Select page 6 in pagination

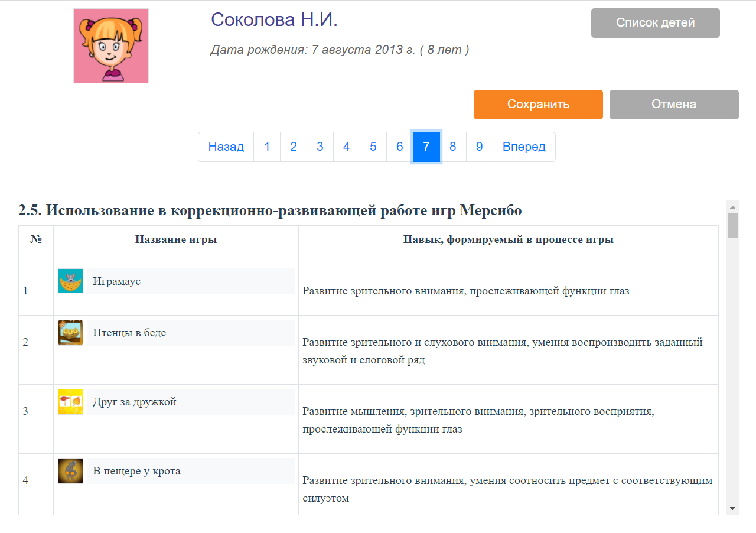pos(400,147)
